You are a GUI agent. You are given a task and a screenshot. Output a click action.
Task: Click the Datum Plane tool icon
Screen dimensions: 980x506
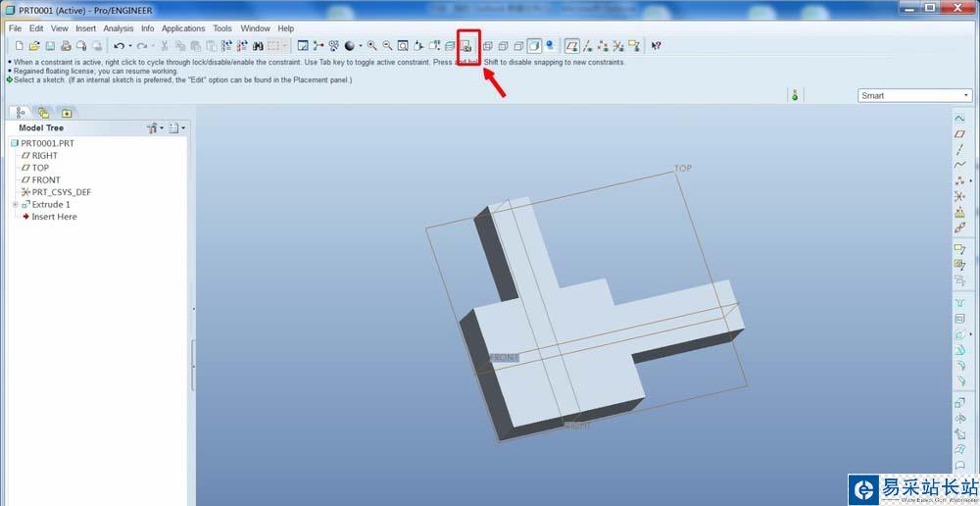point(960,133)
